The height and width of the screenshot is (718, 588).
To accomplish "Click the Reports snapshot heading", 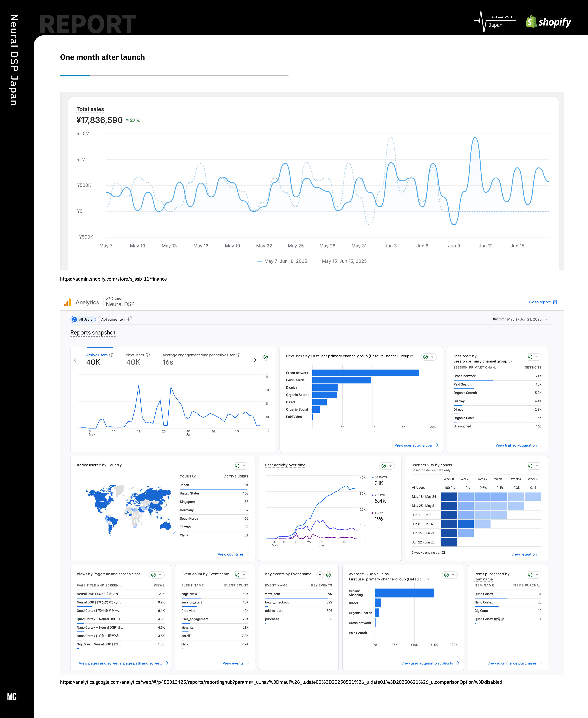I will tap(93, 333).
